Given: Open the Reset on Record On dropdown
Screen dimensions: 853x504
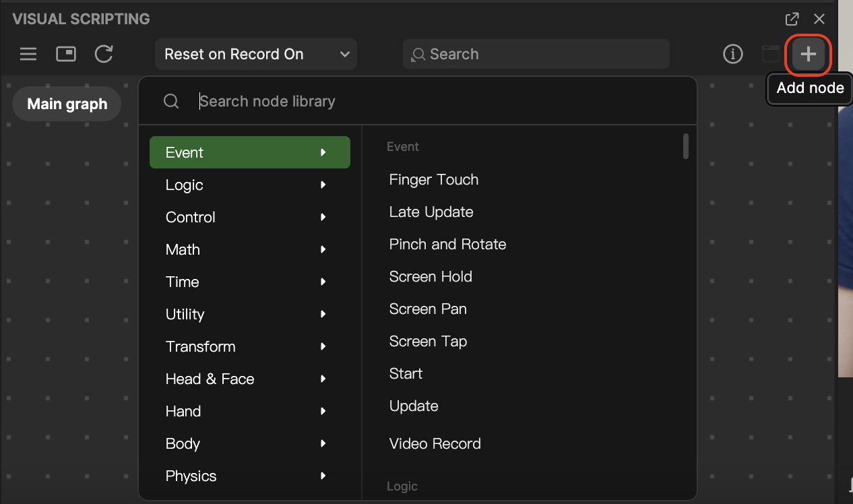Looking at the screenshot, I should (256, 54).
